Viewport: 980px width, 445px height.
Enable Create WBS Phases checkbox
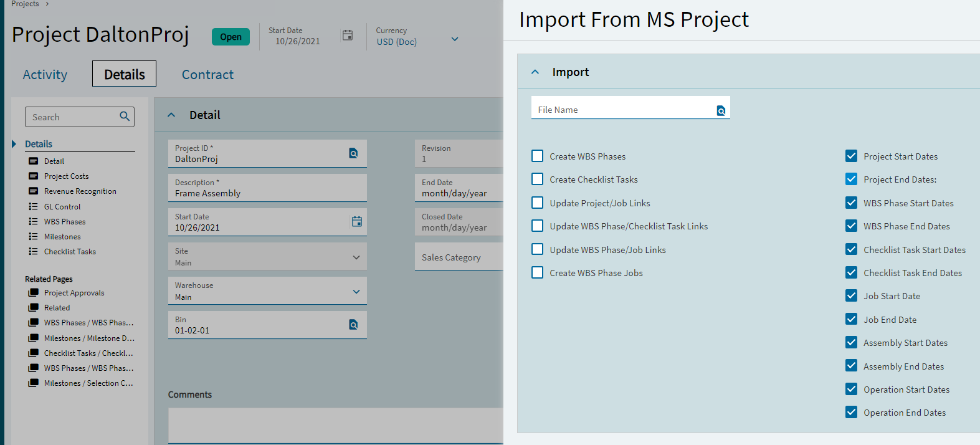537,156
